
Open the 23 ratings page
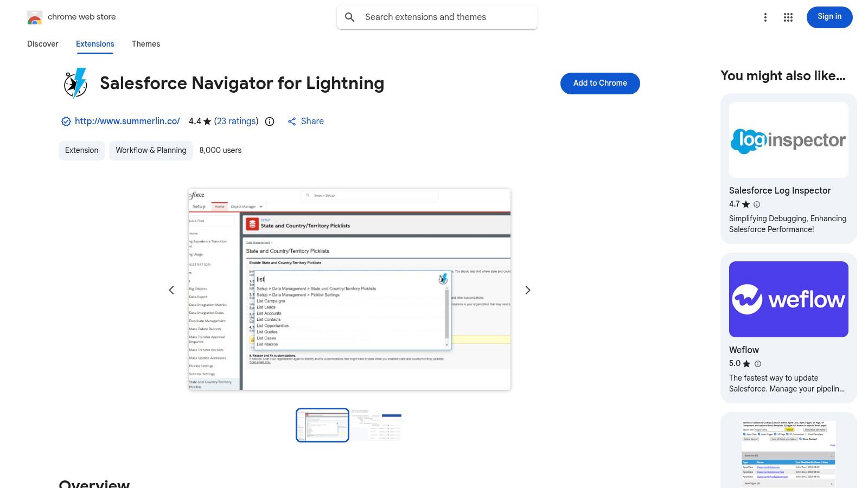(236, 121)
